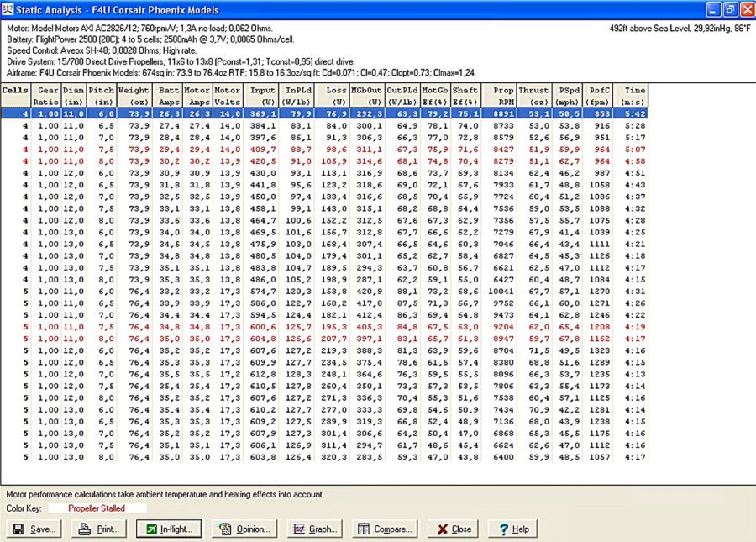Click the printer icon on Print button
This screenshot has height=542, width=756.
[83, 529]
